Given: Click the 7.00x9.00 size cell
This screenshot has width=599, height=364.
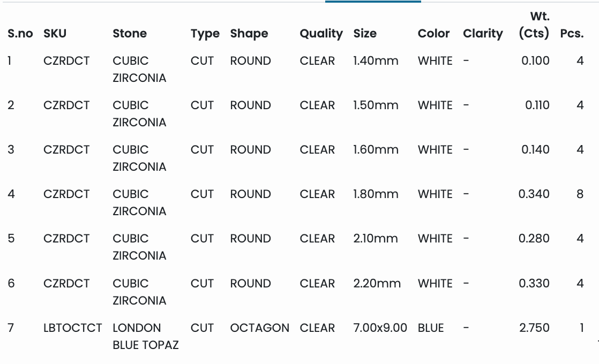Looking at the screenshot, I should coord(380,328).
